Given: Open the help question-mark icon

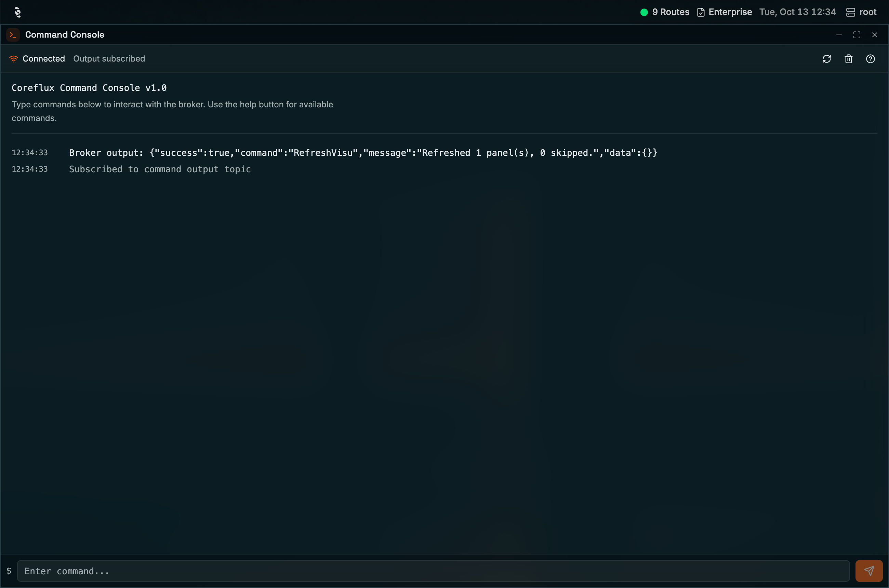Looking at the screenshot, I should 870,59.
